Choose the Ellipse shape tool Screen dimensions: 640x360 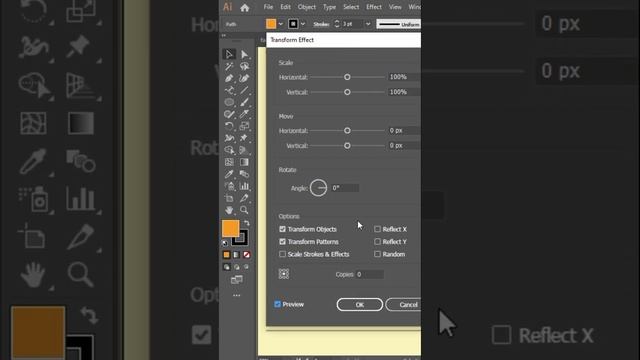(x=229, y=102)
